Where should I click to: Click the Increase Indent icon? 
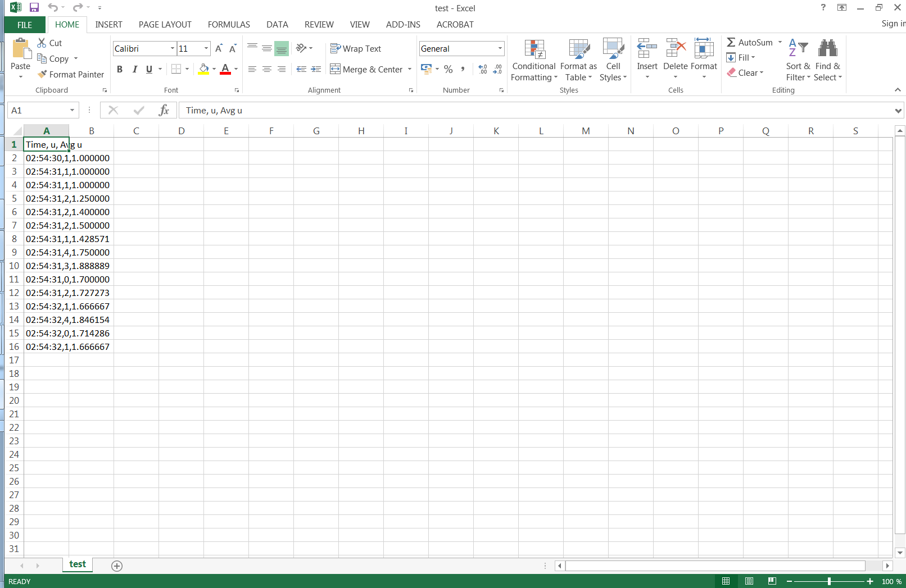[x=316, y=69]
